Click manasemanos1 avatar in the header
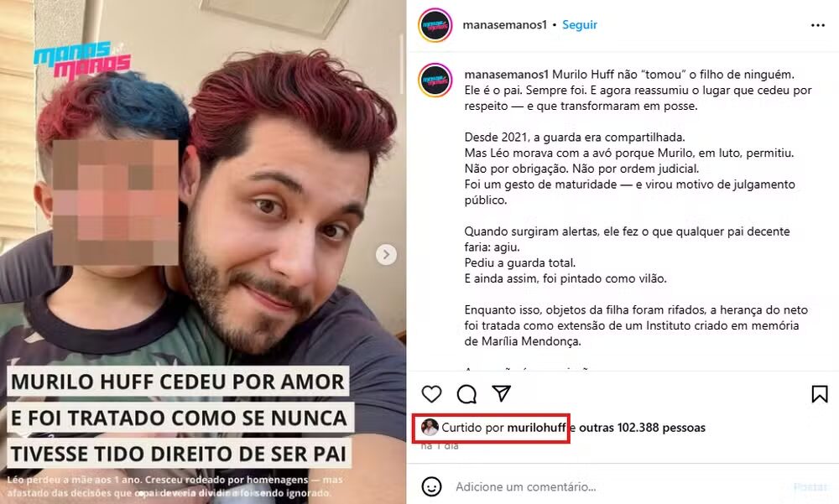This screenshot has width=839, height=504. coord(435,24)
